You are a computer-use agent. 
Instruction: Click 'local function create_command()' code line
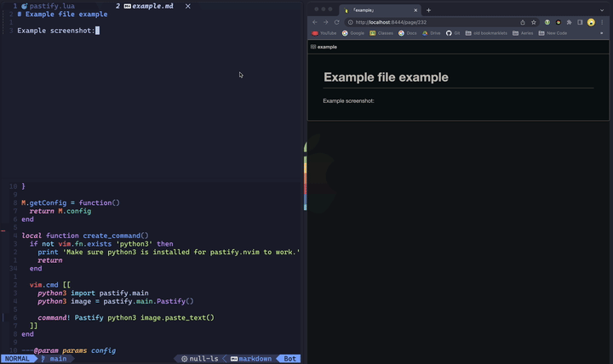coord(85,236)
